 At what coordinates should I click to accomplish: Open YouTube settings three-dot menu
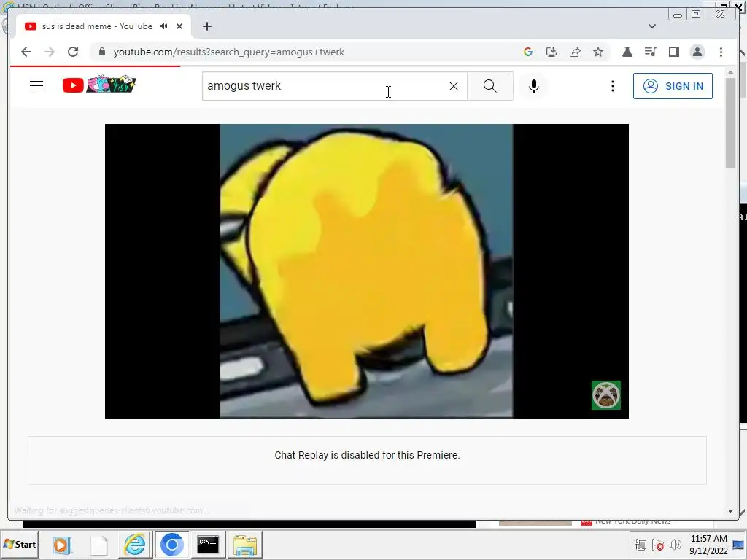click(613, 86)
